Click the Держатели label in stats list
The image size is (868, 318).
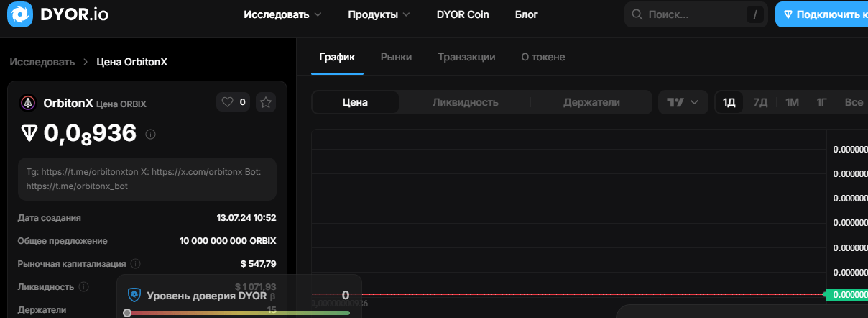[42, 310]
